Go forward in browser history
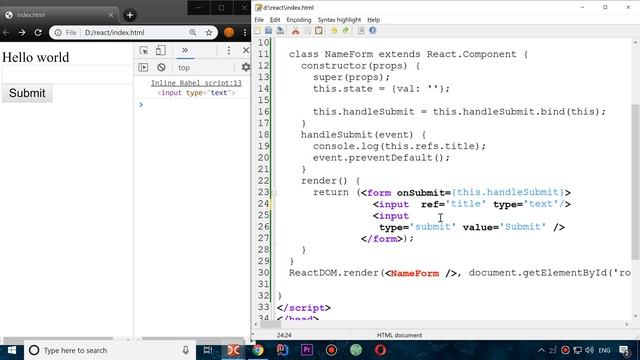The image size is (640, 360). click(x=22, y=33)
